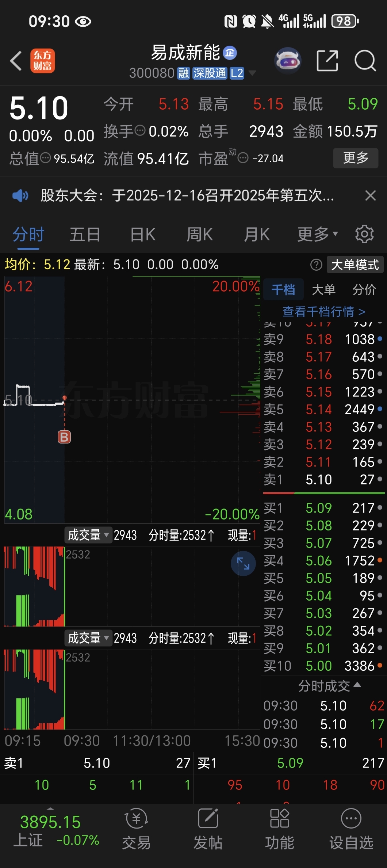
Task: Tap the 深股通 tag
Action: 210,73
